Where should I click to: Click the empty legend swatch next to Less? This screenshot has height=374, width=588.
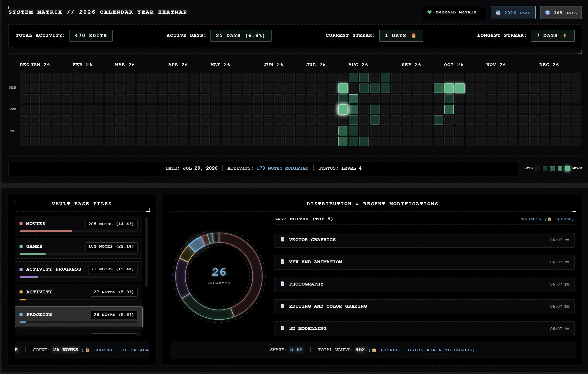tap(537, 168)
